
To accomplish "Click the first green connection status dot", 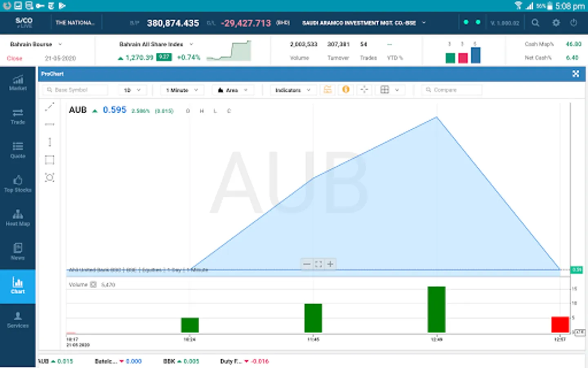I will coord(466,22).
